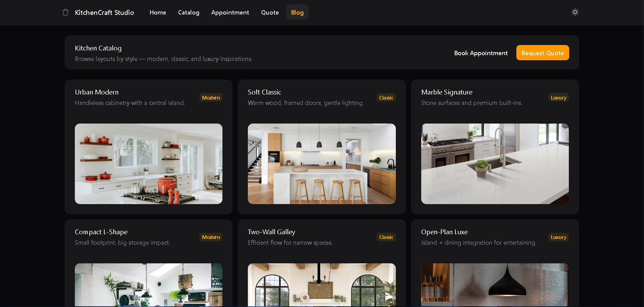Click the KitchenCraft Studio logo icon
644x307 pixels.
pos(65,13)
